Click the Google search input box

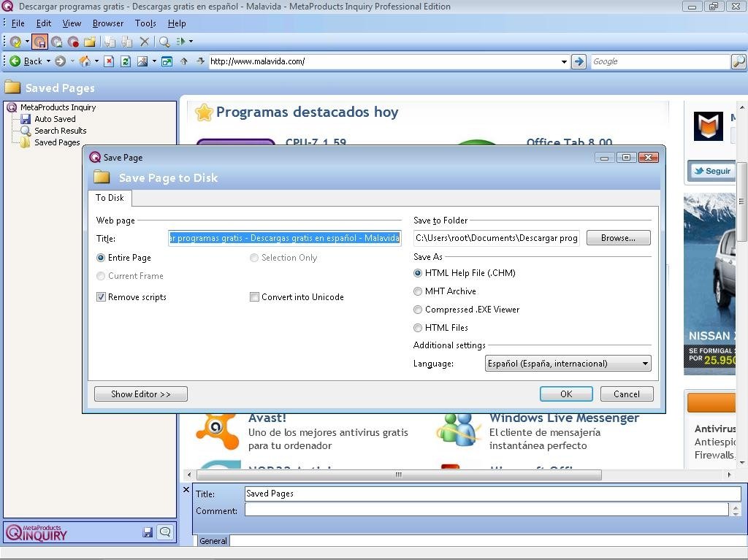click(660, 61)
